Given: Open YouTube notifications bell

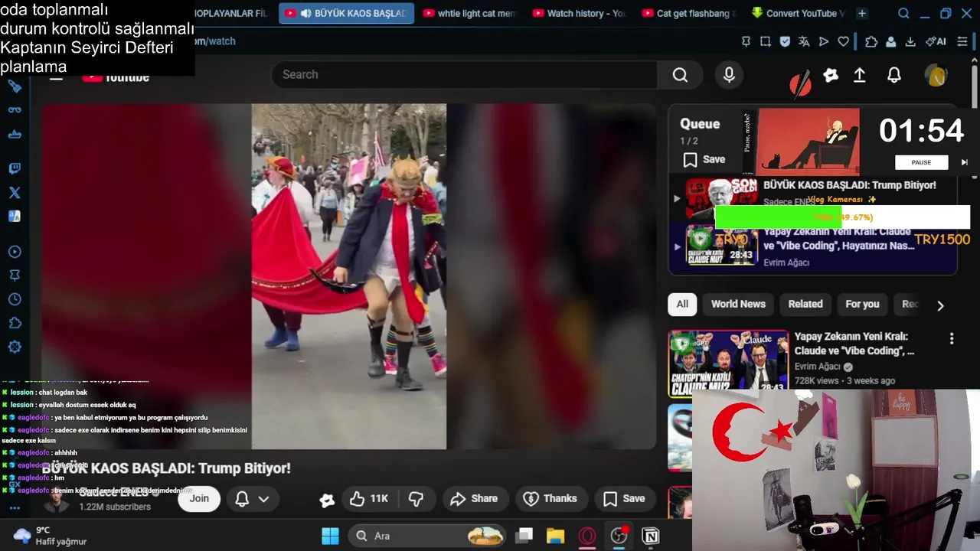Looking at the screenshot, I should 893,75.
